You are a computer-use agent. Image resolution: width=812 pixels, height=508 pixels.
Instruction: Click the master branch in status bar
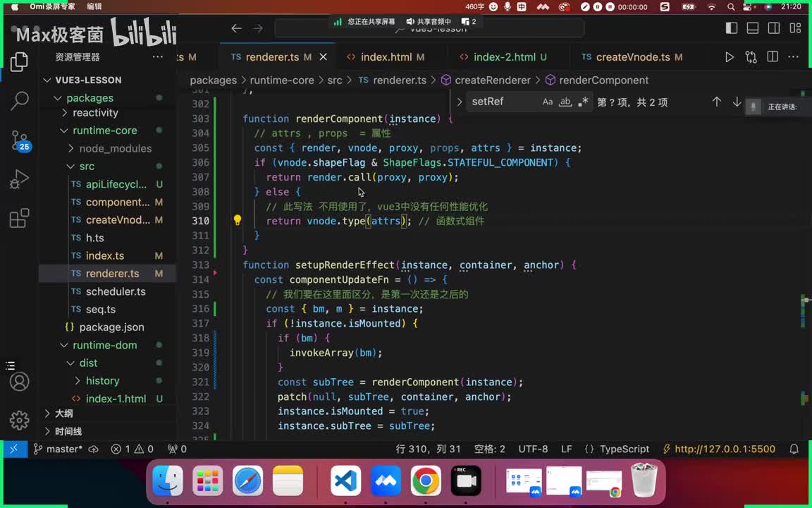[63, 449]
